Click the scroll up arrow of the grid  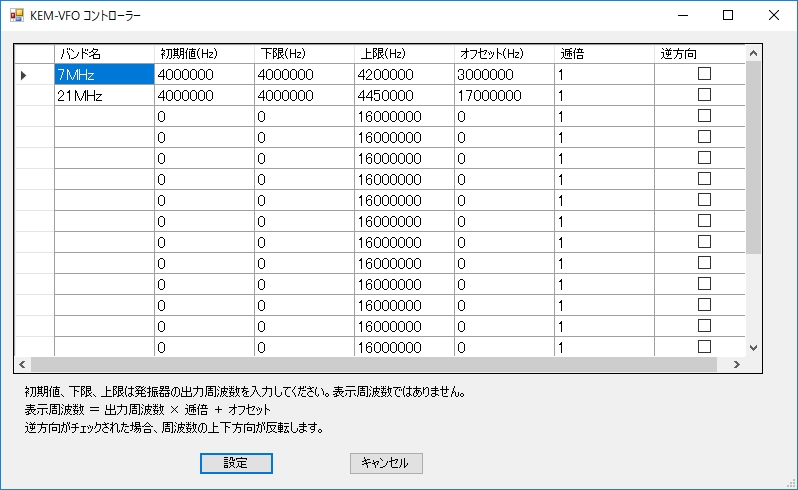[x=754, y=51]
